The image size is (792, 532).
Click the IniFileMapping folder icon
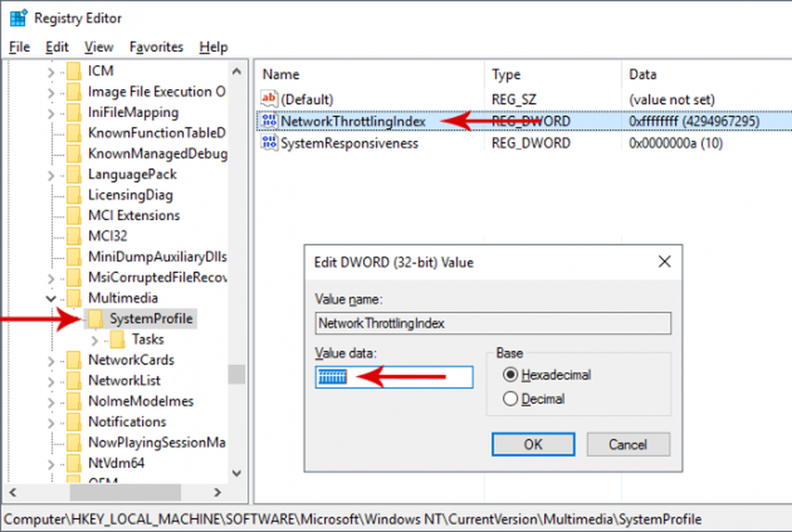point(74,112)
